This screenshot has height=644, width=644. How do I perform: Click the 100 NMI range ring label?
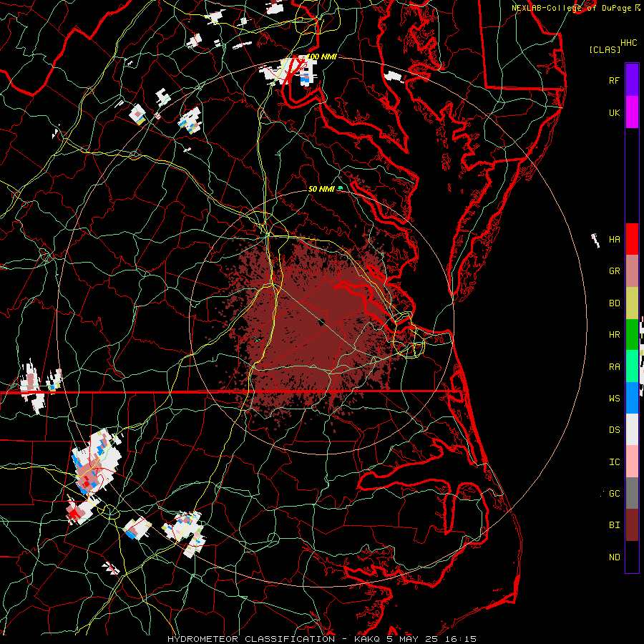point(321,57)
